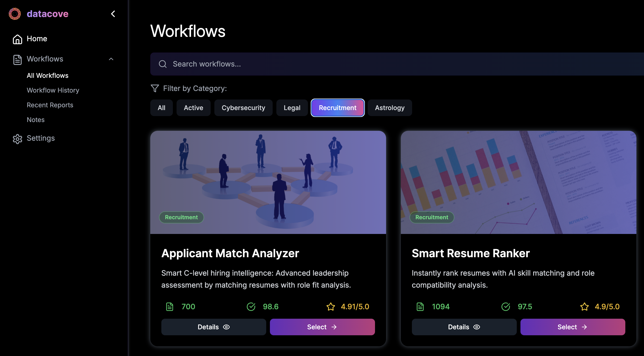Collapse the Workflows submenu chevron
Viewport: 644px width, 356px height.
111,59
